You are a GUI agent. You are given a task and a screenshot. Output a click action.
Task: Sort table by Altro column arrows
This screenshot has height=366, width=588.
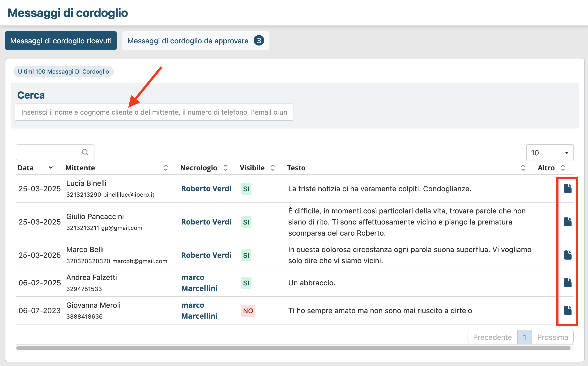click(x=563, y=168)
